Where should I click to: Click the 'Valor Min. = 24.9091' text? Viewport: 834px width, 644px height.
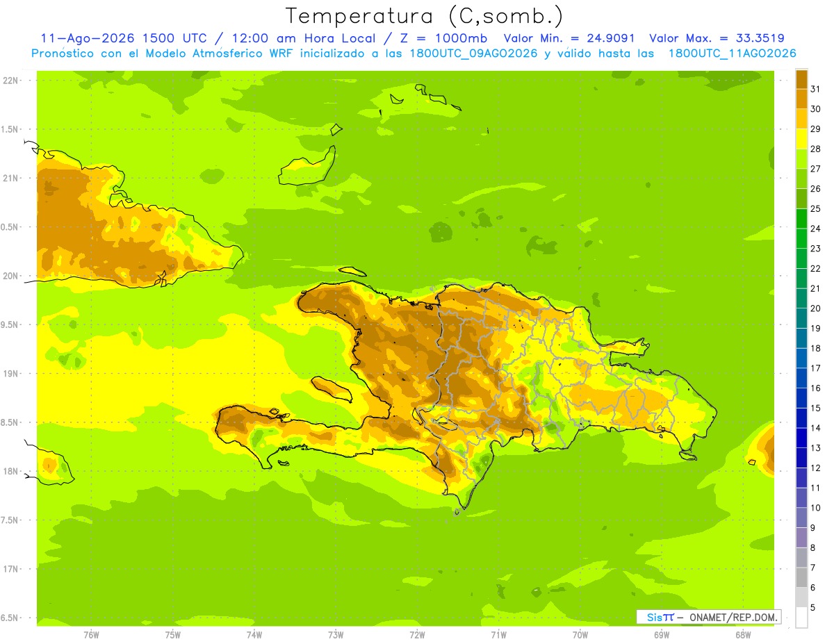tap(569, 38)
